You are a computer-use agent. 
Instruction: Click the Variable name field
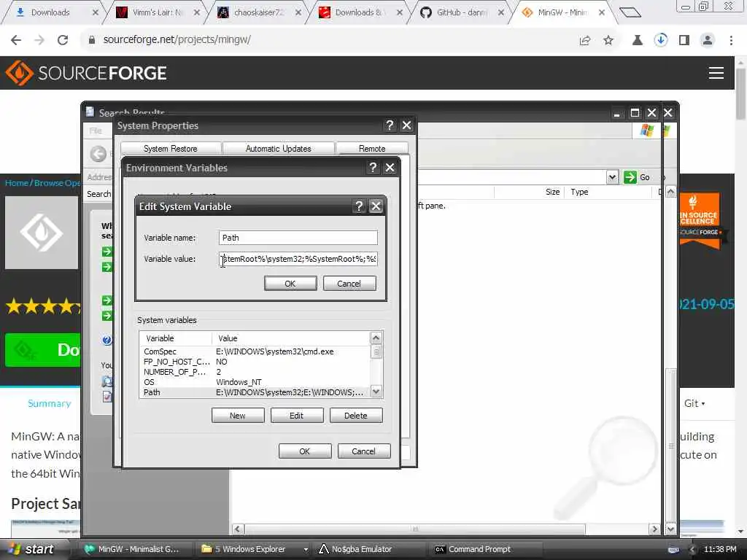click(x=298, y=238)
